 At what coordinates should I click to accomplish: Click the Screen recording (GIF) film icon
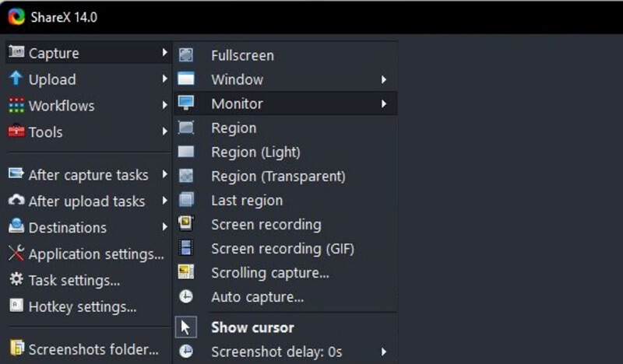(x=186, y=247)
